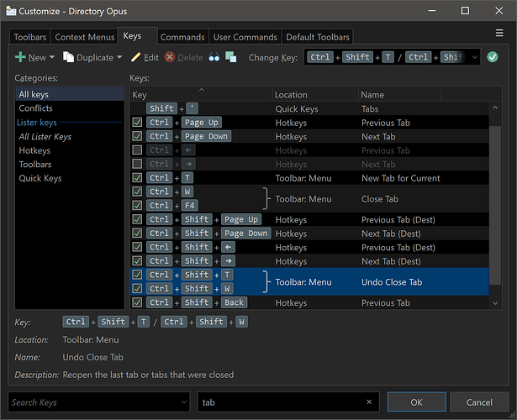Open the Duplicate dropdown arrow
Screen dimensions: 517x420
point(119,57)
